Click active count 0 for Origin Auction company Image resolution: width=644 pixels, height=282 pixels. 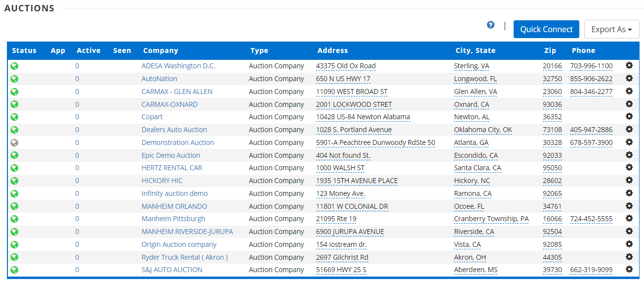point(77,244)
